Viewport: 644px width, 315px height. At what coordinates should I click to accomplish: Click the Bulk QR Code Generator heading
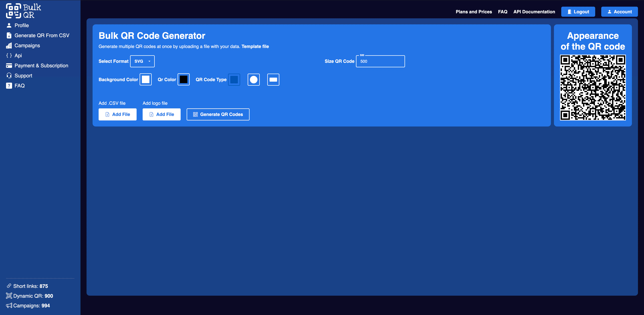[152, 36]
